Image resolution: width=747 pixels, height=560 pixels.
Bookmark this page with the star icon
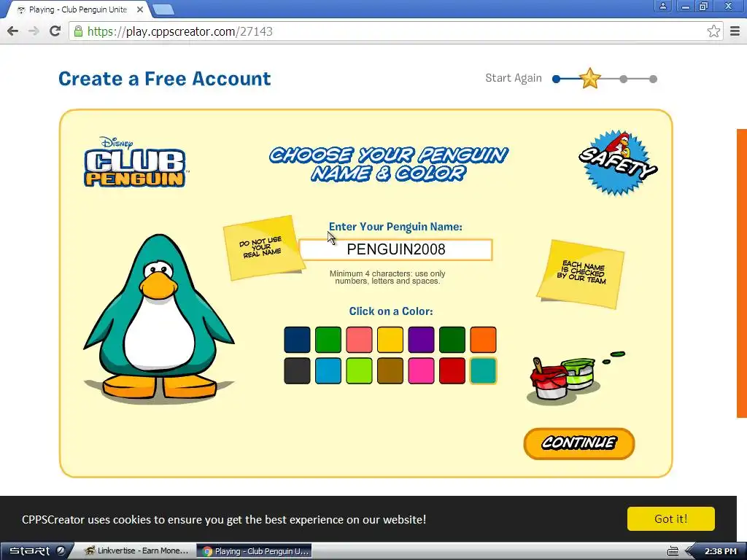click(713, 31)
